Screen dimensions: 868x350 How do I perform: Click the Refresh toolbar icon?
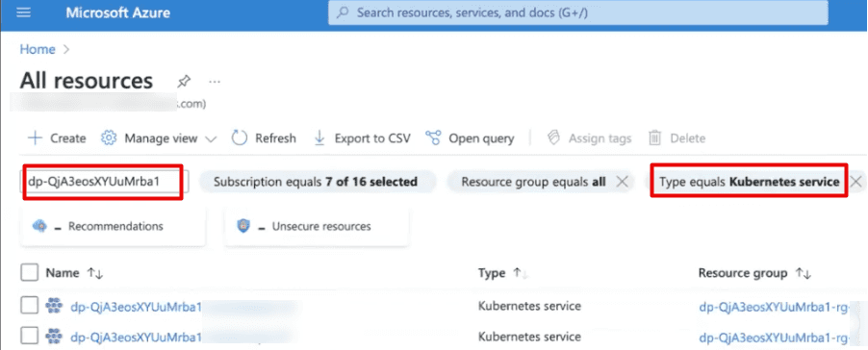(240, 137)
